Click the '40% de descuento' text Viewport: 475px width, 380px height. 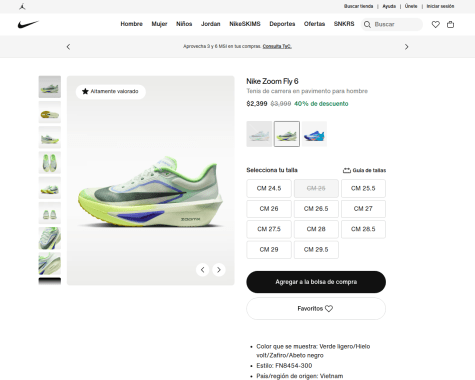click(321, 104)
